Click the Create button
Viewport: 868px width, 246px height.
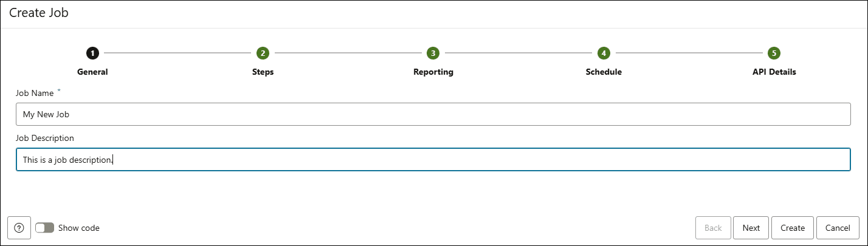point(793,228)
